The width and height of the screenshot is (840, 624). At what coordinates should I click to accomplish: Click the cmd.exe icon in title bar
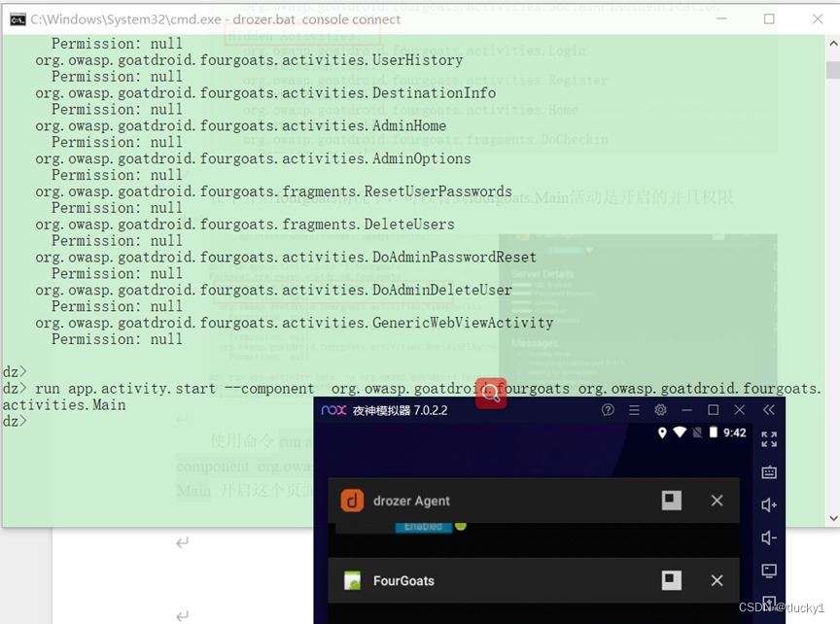[x=17, y=19]
